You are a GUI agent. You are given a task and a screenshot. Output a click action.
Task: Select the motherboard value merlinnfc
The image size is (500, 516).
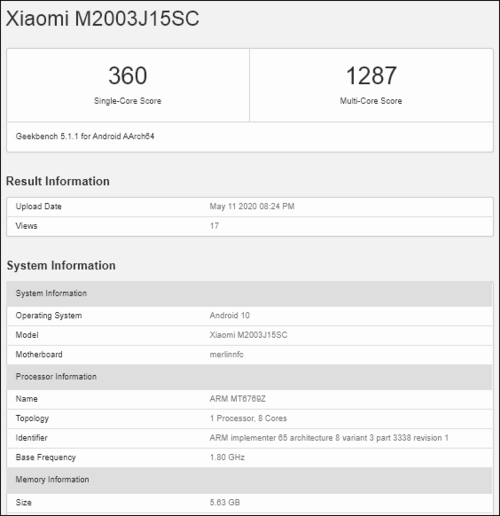[x=227, y=354]
